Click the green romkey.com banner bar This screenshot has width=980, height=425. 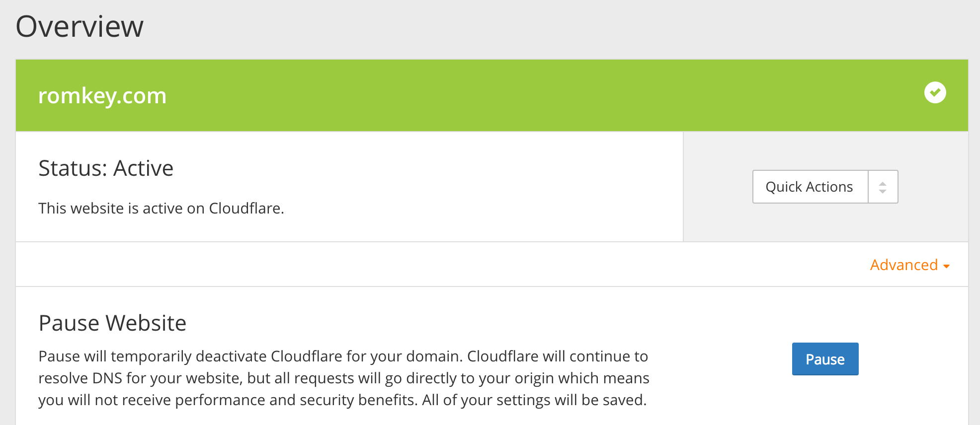492,95
